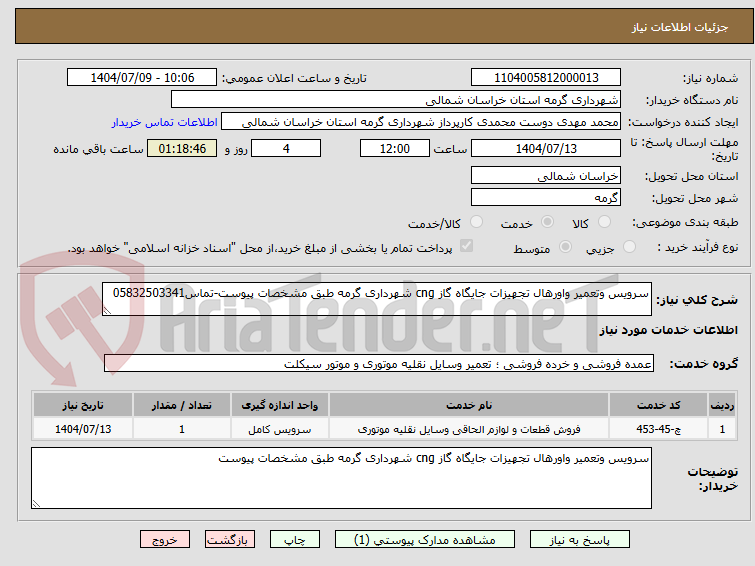This screenshot has height=566, width=755.
Task: Click the 'بازگشت' back button
Action: (230, 540)
